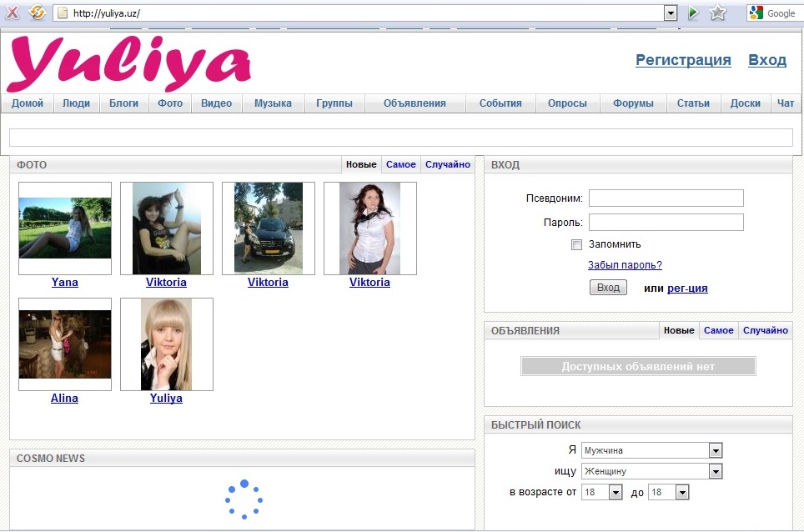The width and height of the screenshot is (804, 532).
Task: Click the page icon in address bar
Action: tap(63, 13)
